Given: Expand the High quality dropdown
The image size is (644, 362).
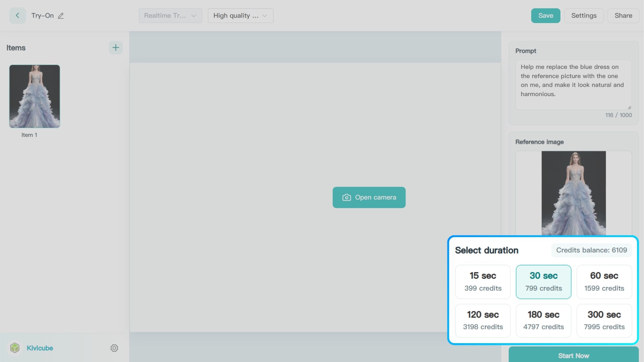Looking at the screenshot, I should point(240,16).
